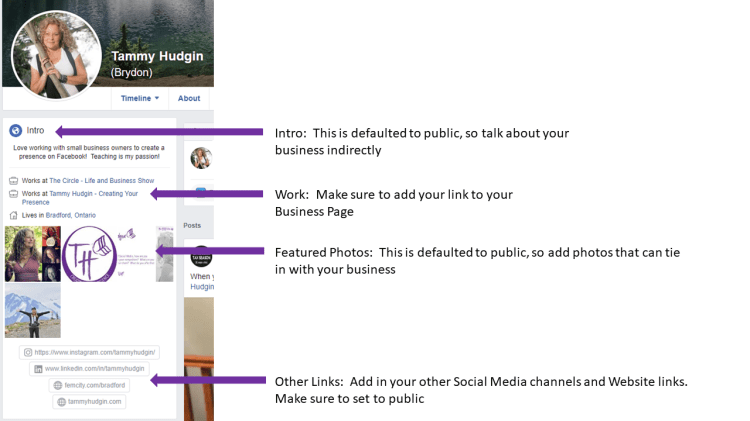Click the briefcase icon beside The Circle job
This screenshot has width=750, height=421.
tap(13, 181)
